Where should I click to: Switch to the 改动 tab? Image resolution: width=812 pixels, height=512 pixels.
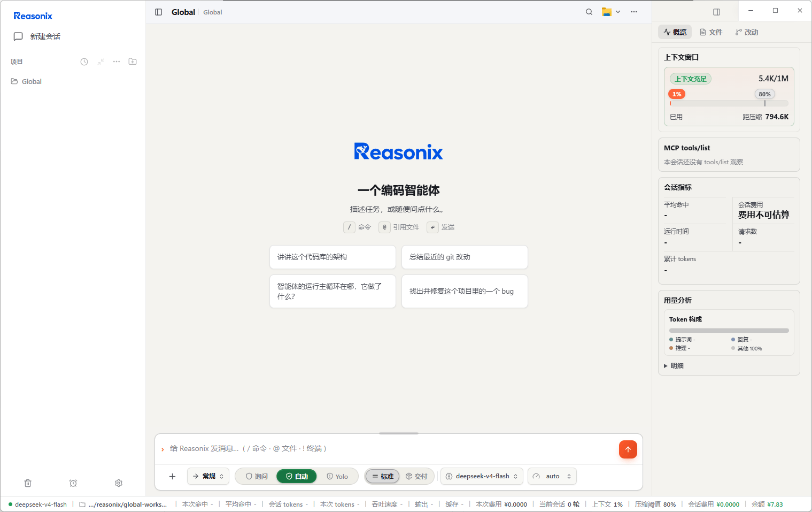pyautogui.click(x=747, y=32)
